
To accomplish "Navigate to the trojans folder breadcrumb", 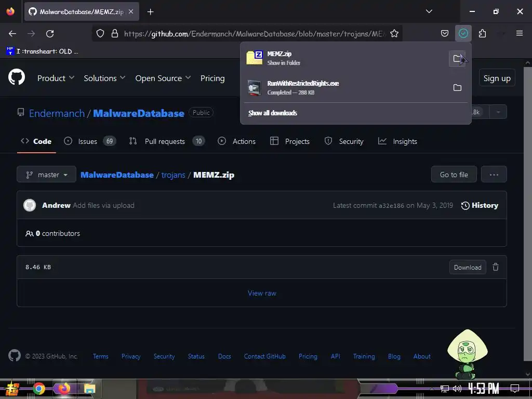I will [x=173, y=175].
